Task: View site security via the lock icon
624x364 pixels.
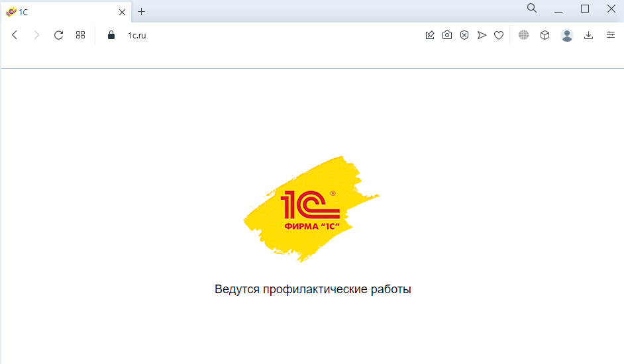Action: tap(111, 35)
